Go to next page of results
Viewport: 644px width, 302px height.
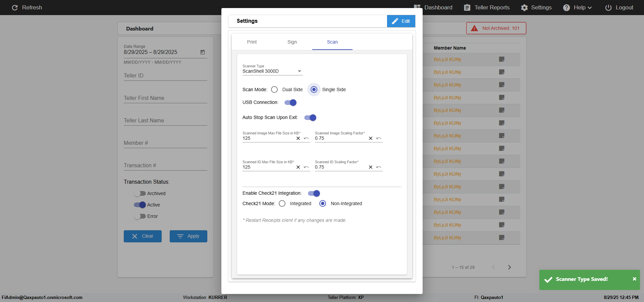(509, 267)
